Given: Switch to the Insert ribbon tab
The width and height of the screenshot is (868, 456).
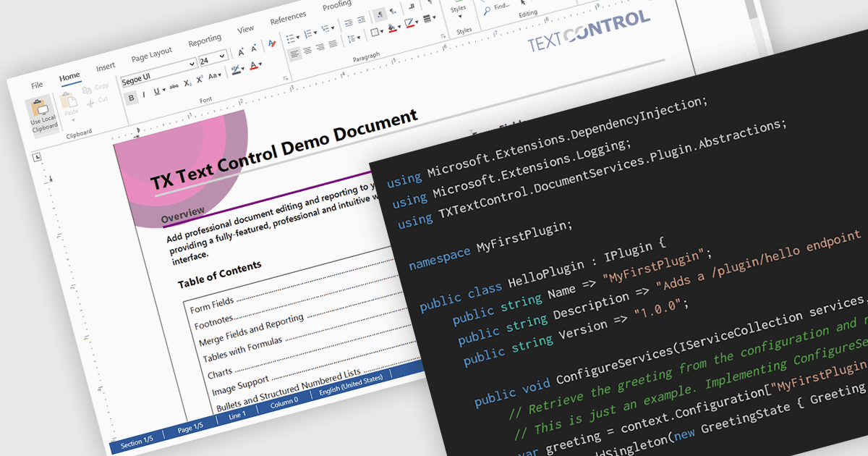Looking at the screenshot, I should tap(106, 67).
